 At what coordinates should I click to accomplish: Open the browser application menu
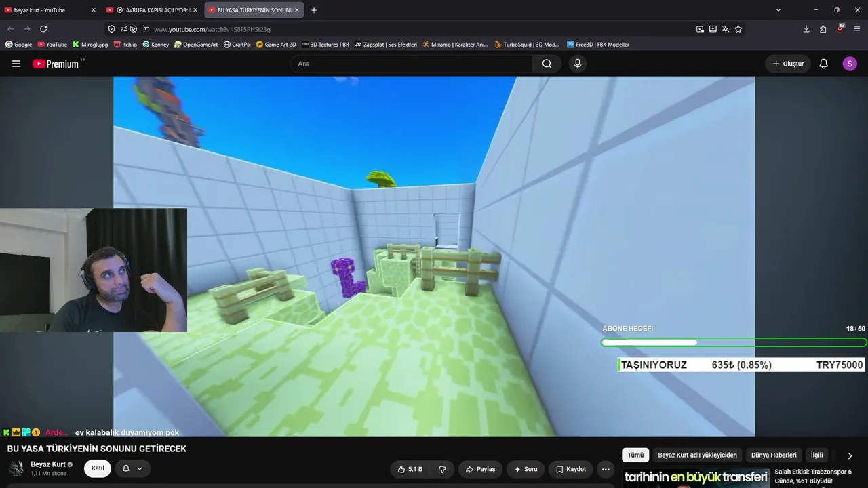pos(858,29)
